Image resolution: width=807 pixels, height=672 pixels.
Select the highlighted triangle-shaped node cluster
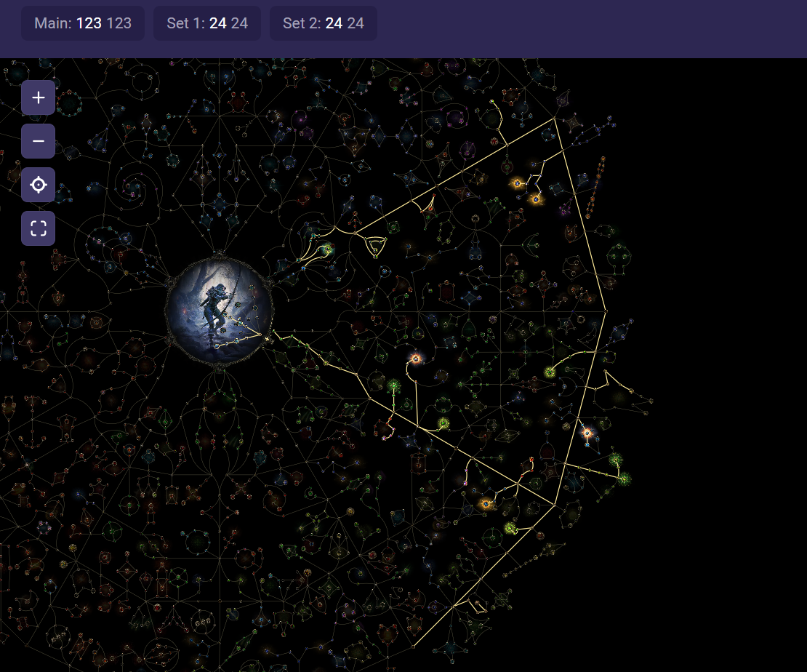(375, 247)
